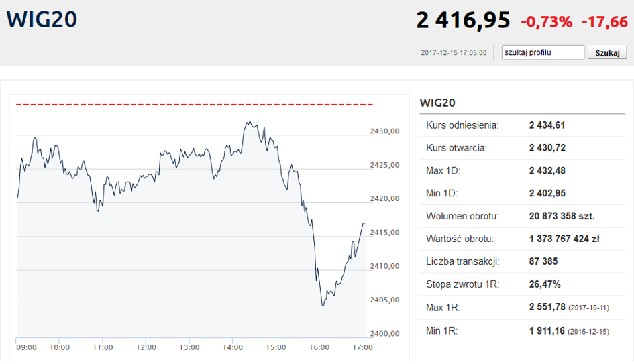Viewport: 634px width, 364px height.
Task: Click the 'Liczba transakcji' value 87 385
Action: (x=543, y=262)
